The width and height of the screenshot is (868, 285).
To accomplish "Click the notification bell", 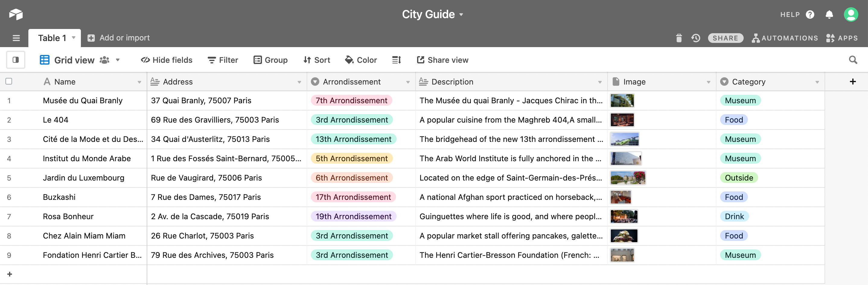I will pyautogui.click(x=829, y=14).
